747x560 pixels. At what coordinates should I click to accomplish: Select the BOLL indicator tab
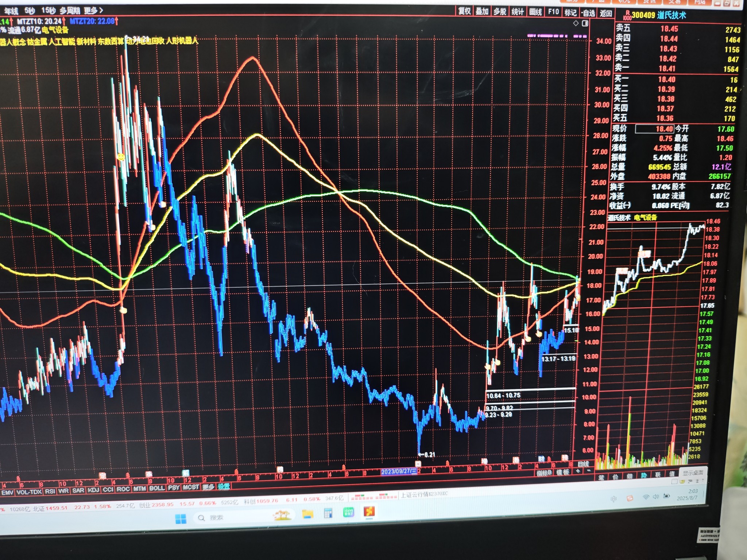[x=157, y=488]
